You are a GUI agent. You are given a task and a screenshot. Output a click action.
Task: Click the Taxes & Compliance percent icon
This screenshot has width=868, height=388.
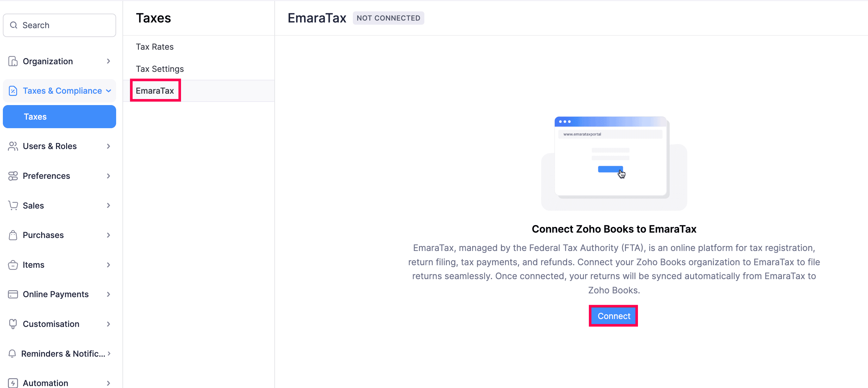[12, 91]
